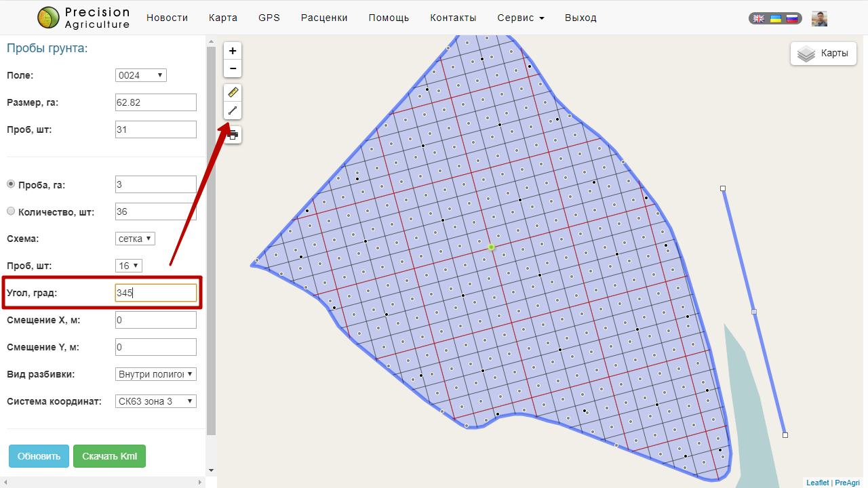Open the user profile avatar
This screenshot has height=488, width=868.
click(x=819, y=19)
